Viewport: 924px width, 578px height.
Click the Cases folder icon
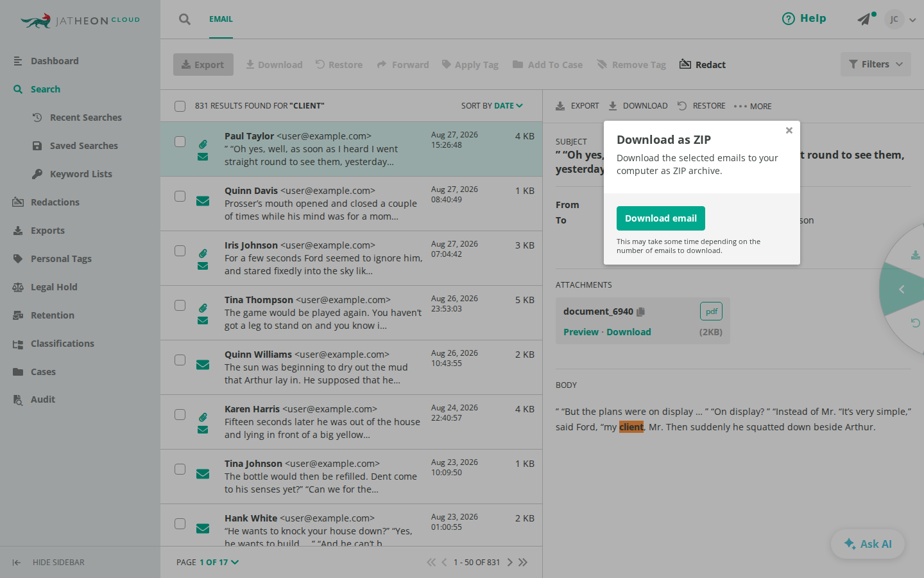(18, 372)
